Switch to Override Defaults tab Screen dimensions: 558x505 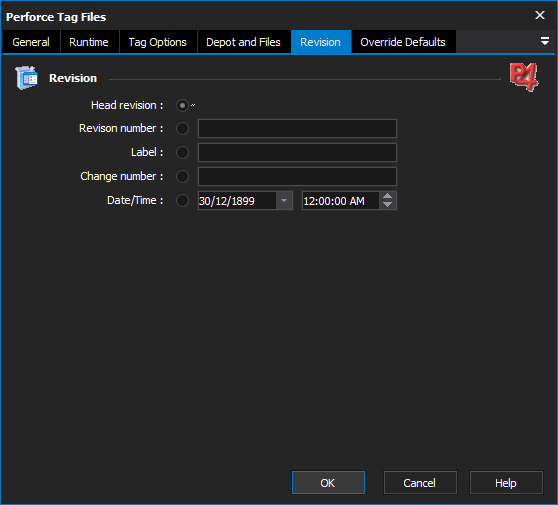click(x=403, y=42)
